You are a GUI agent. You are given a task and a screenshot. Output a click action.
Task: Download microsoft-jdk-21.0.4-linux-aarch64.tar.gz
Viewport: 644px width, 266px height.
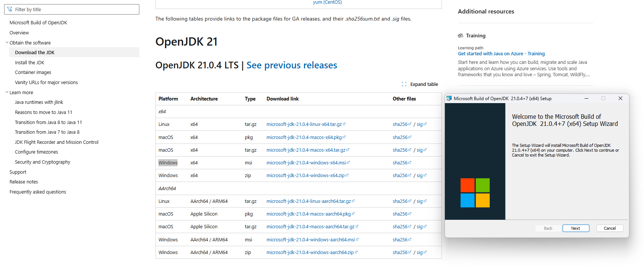(311, 201)
